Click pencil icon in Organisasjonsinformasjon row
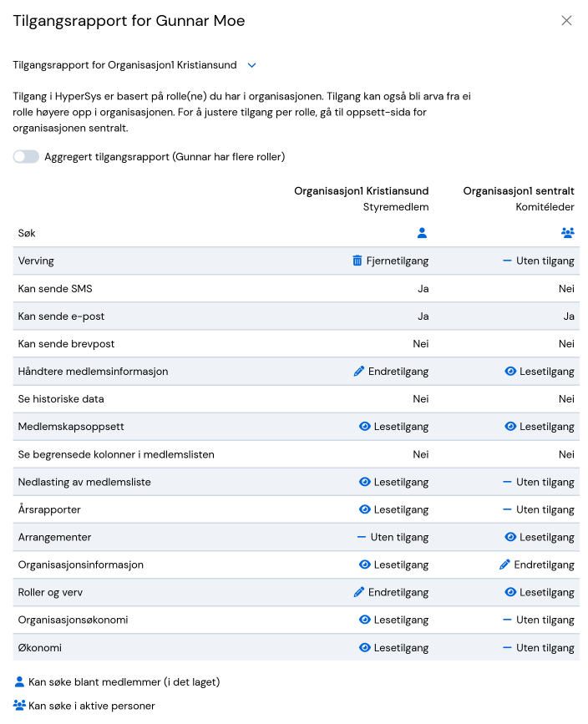This screenshot has height=724, width=588. tap(504, 565)
